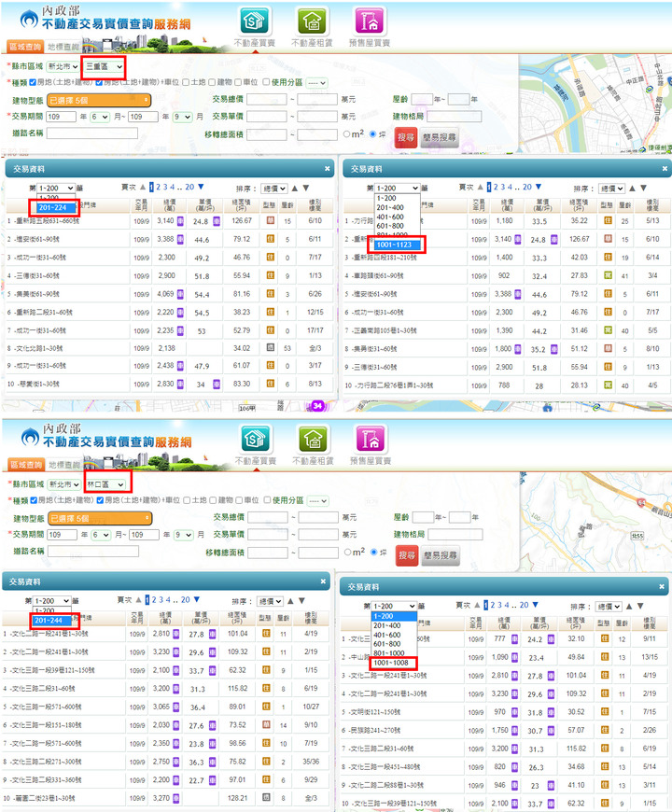Open start month 6 dropdown on 三重區 page

pos(100,117)
